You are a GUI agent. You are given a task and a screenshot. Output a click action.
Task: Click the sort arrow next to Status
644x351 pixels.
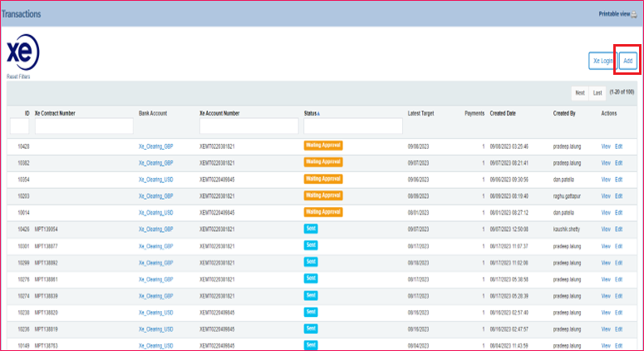pos(320,113)
